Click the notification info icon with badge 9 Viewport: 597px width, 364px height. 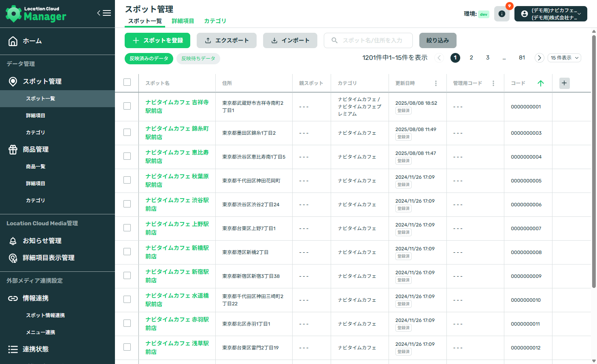click(x=502, y=13)
